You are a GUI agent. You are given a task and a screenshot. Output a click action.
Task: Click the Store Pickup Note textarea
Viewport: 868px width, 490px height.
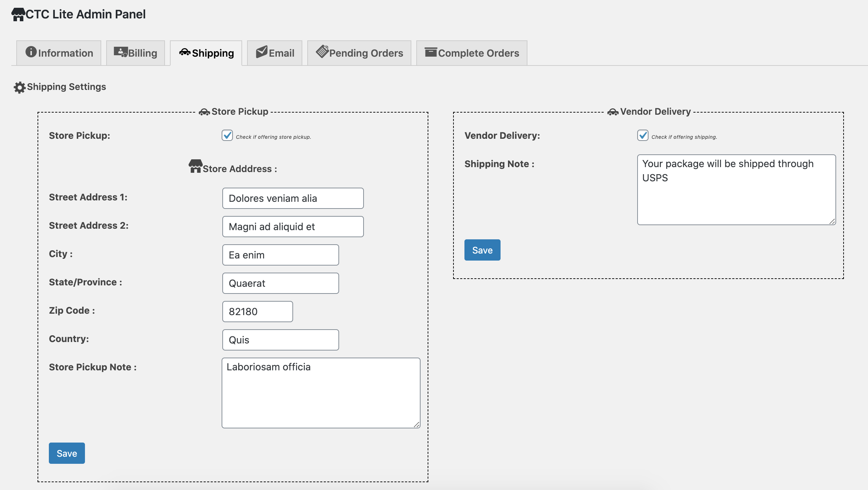click(321, 393)
